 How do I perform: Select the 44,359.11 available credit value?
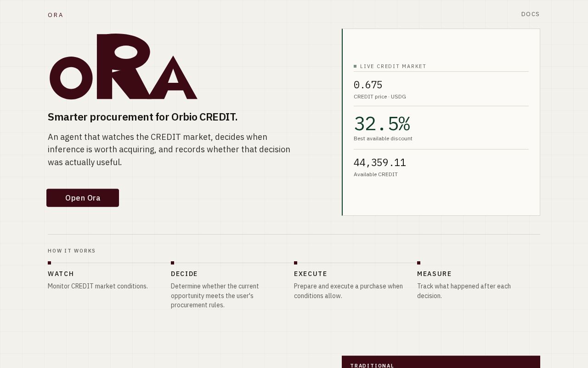pos(380,162)
